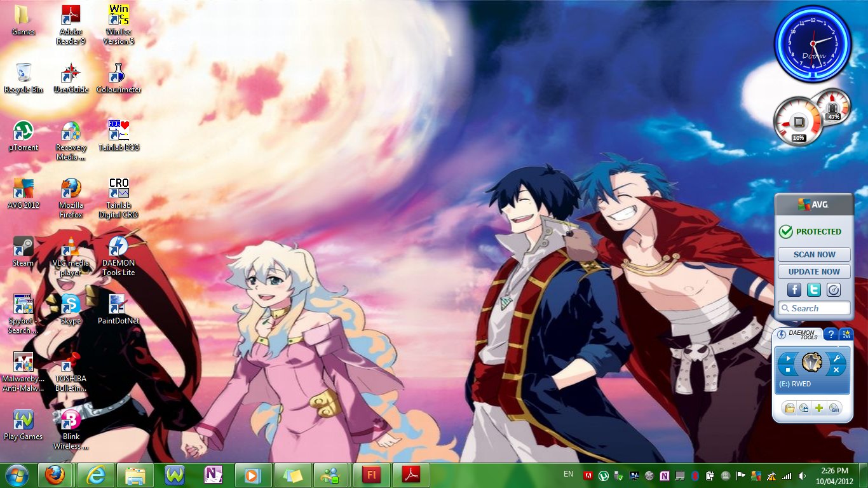Click the AVG gadget Search field
Screen dimensions: 868x488
[814, 308]
